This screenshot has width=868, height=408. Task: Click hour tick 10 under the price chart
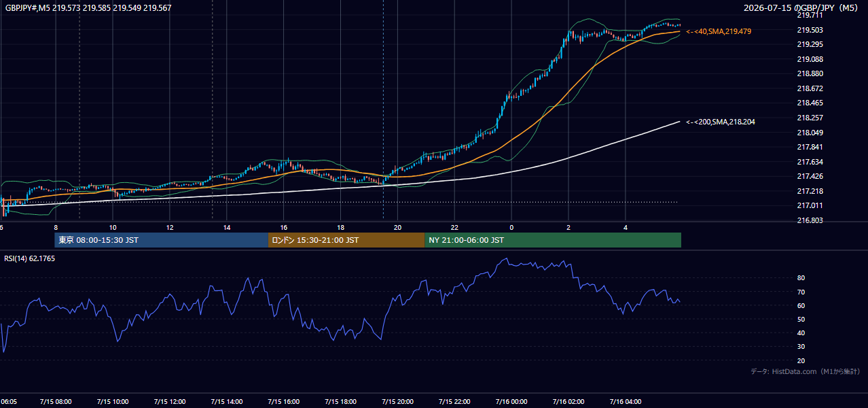point(113,228)
